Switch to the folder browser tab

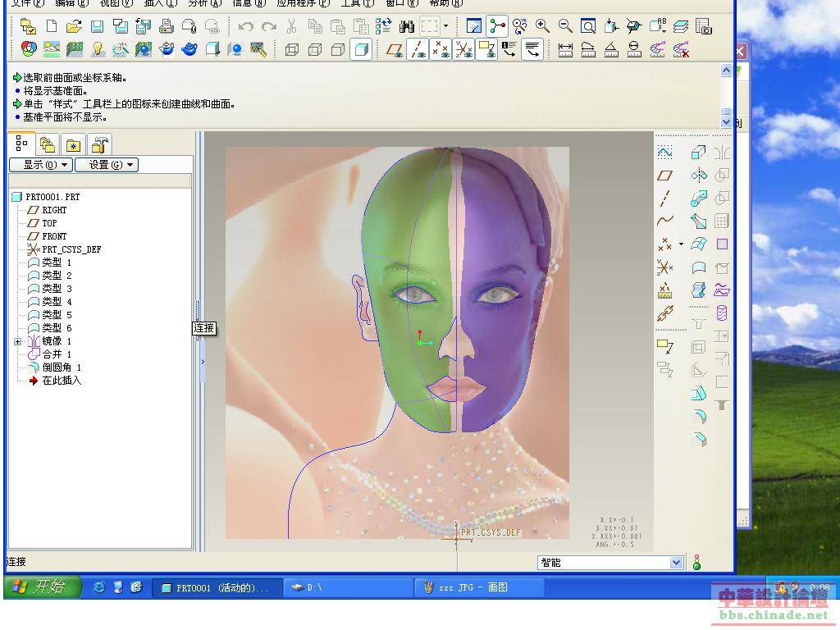click(48, 145)
